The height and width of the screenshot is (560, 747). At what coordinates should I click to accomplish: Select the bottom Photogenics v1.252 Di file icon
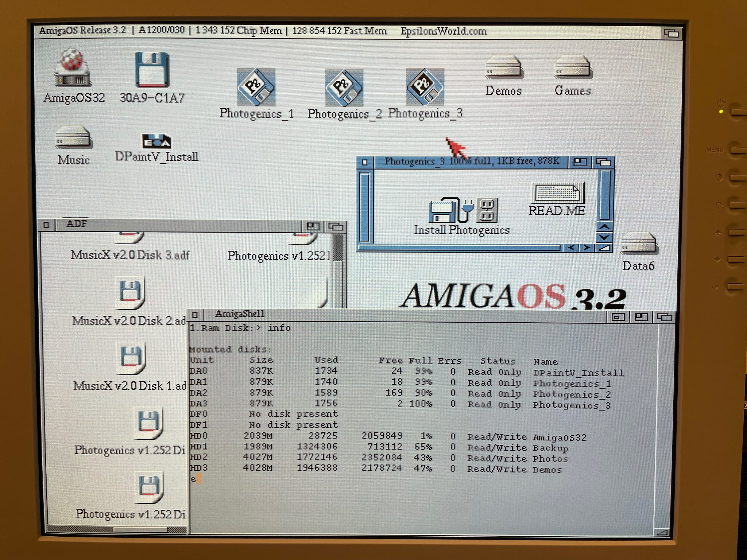pyautogui.click(x=149, y=487)
